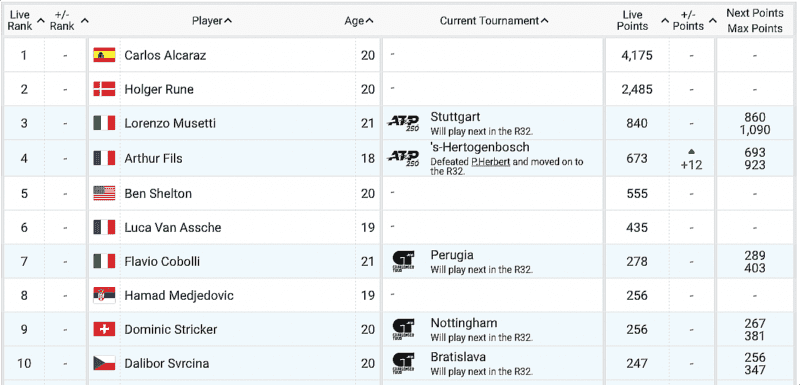Click the ATP 250 logo for Stuttgart

(404, 123)
